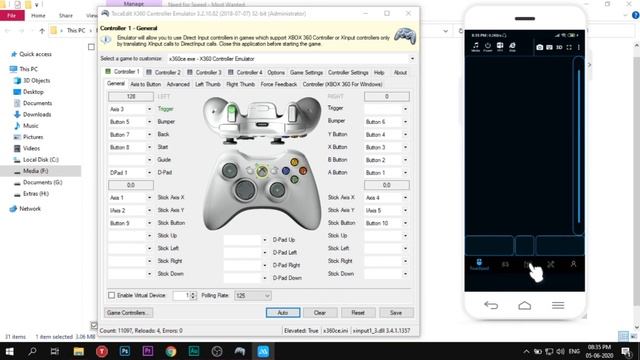640x360 pixels.
Task: Select Downloads in the navigation pane
Action: [x=37, y=114]
